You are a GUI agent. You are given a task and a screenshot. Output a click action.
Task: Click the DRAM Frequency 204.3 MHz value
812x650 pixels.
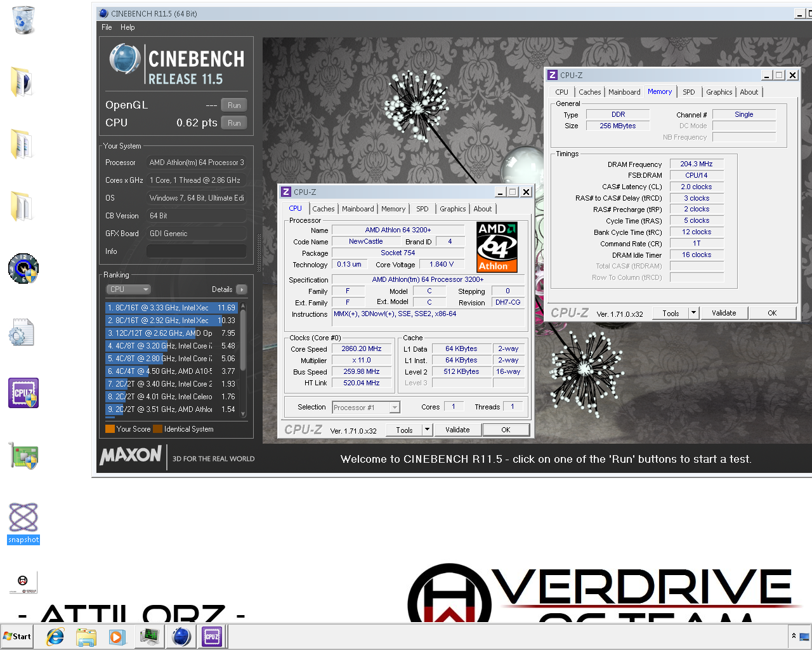[697, 164]
